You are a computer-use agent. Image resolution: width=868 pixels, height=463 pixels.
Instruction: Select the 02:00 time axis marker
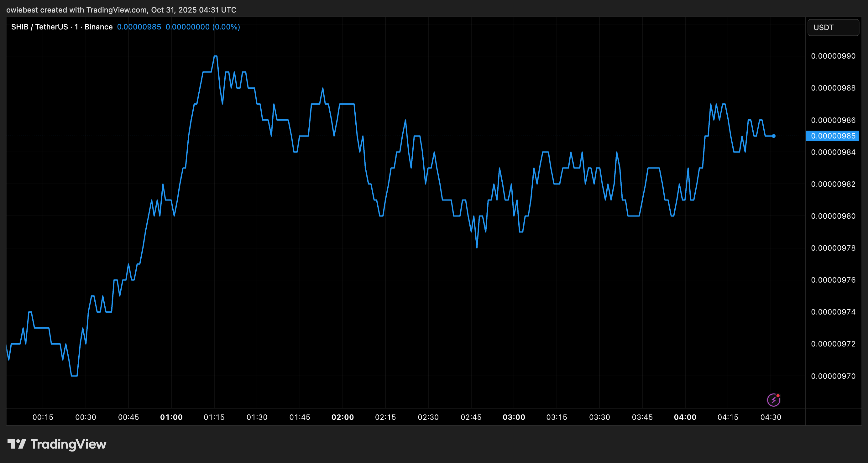(x=342, y=417)
